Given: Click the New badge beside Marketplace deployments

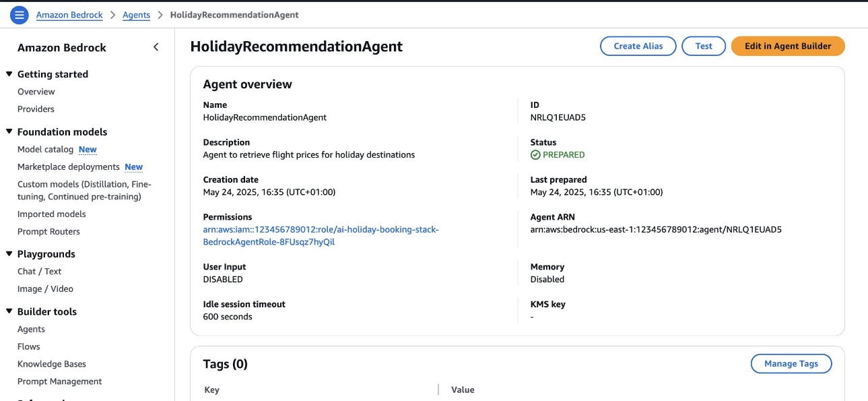Looking at the screenshot, I should coord(134,167).
